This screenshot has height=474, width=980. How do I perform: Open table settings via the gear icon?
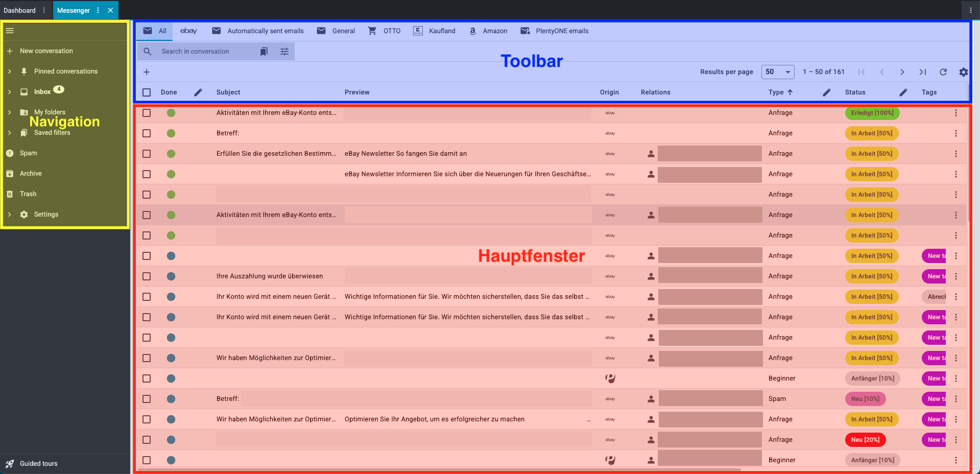click(x=963, y=72)
